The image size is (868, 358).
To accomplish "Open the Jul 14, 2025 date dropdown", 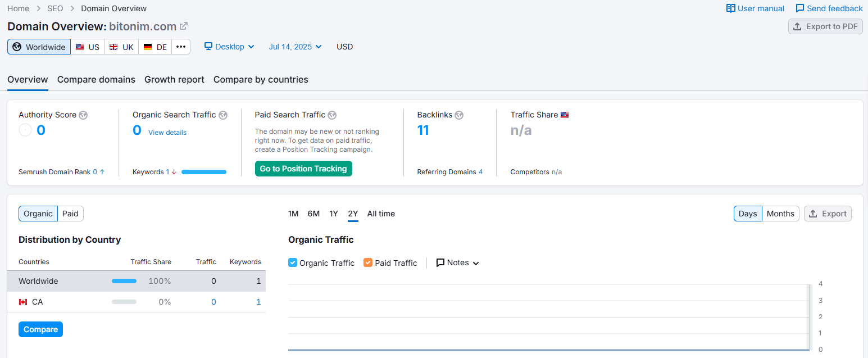I will [296, 47].
